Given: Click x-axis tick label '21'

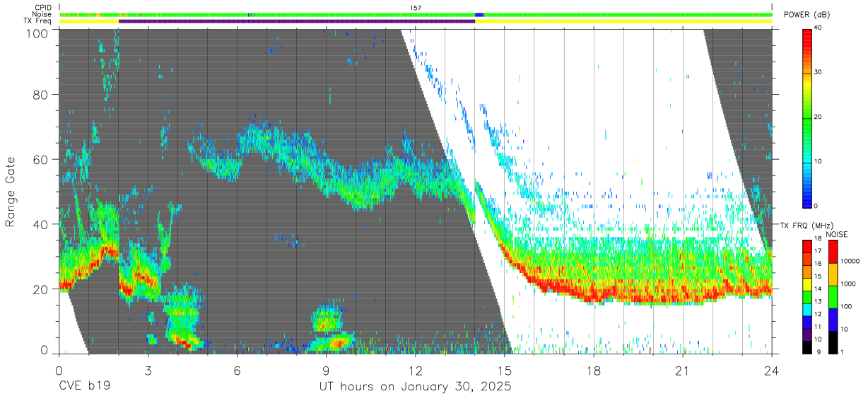Looking at the screenshot, I should pos(682,371).
